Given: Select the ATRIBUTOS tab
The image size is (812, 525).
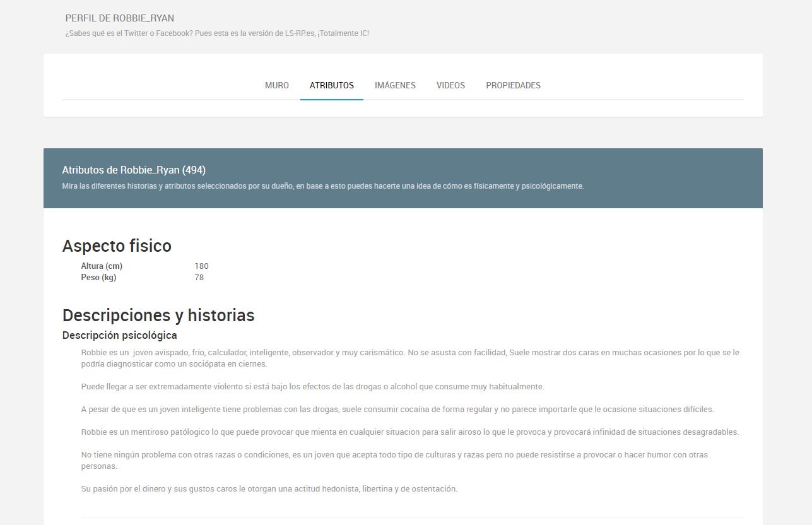Looking at the screenshot, I should (332, 86).
